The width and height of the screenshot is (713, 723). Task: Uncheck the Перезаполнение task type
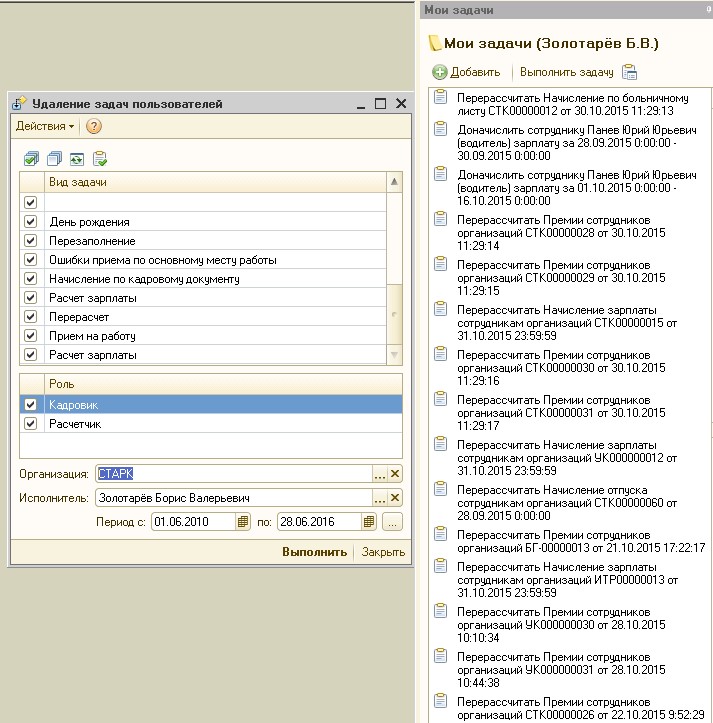tap(30, 241)
